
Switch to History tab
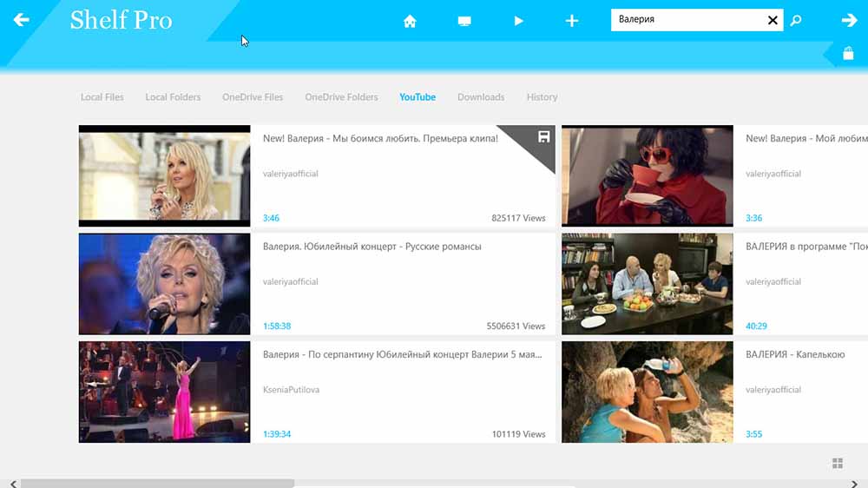(542, 97)
